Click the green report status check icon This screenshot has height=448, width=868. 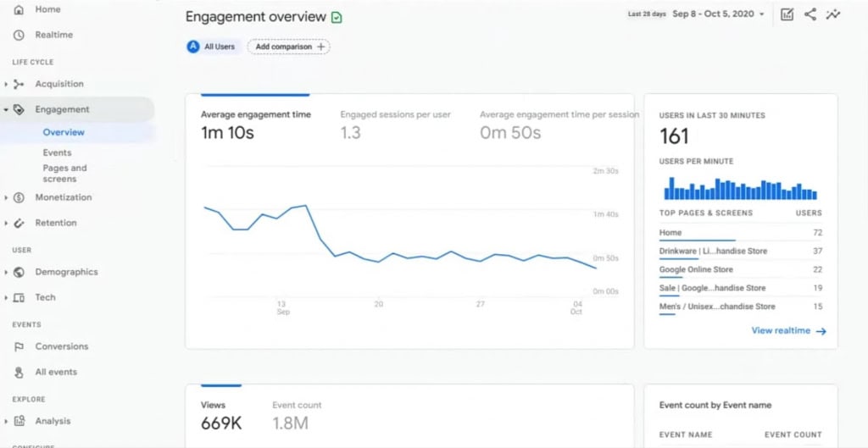coord(337,17)
